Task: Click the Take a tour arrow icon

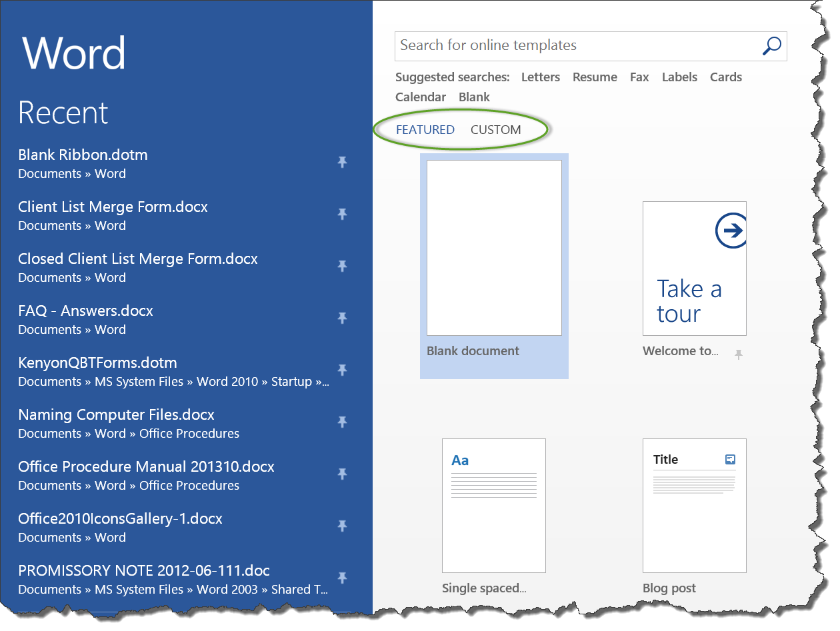Action: pos(731,231)
